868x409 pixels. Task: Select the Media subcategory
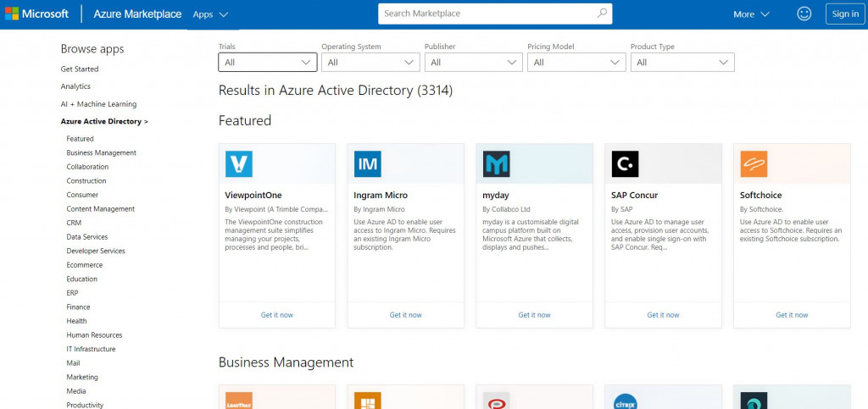(76, 391)
